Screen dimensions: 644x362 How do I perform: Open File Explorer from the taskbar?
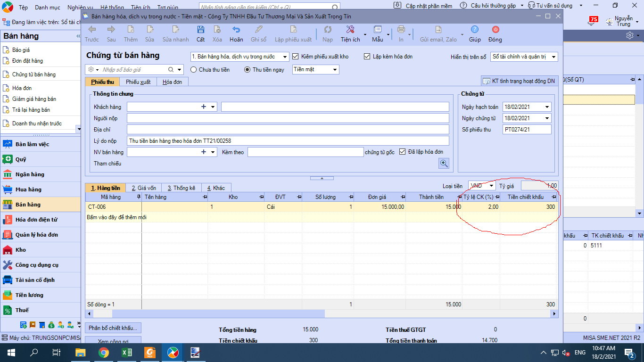coord(81,352)
